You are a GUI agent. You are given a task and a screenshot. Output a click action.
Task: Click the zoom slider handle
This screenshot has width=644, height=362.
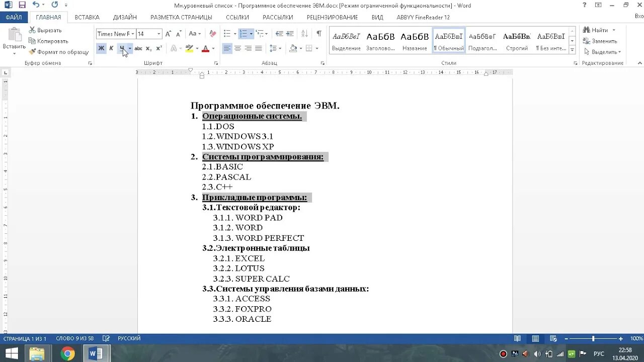click(593, 339)
